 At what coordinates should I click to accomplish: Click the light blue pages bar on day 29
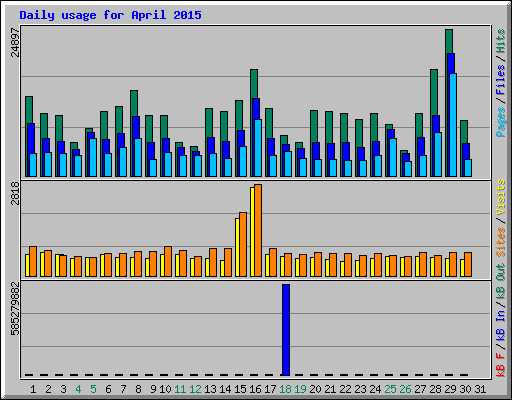point(453,125)
